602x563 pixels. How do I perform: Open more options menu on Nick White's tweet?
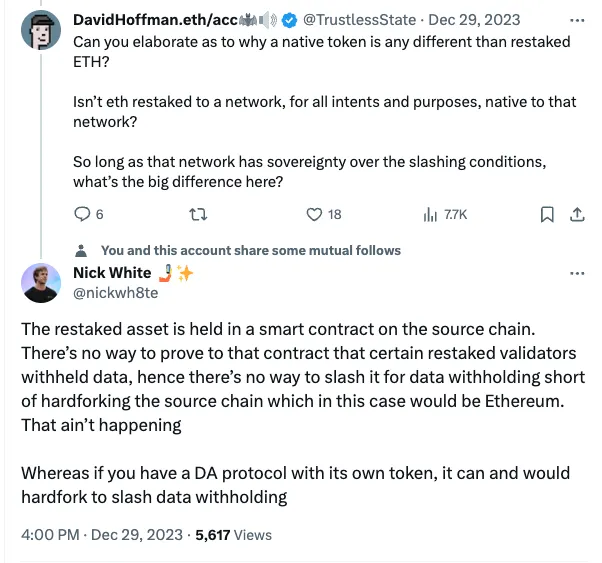[x=577, y=273]
